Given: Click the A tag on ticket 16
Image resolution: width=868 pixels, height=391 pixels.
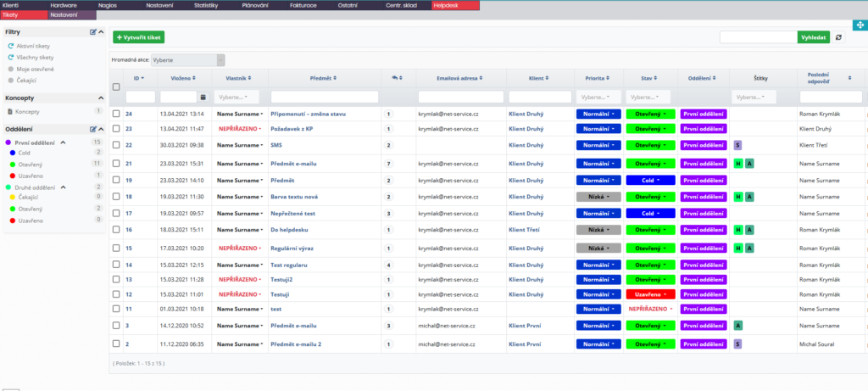Looking at the screenshot, I should (x=749, y=230).
